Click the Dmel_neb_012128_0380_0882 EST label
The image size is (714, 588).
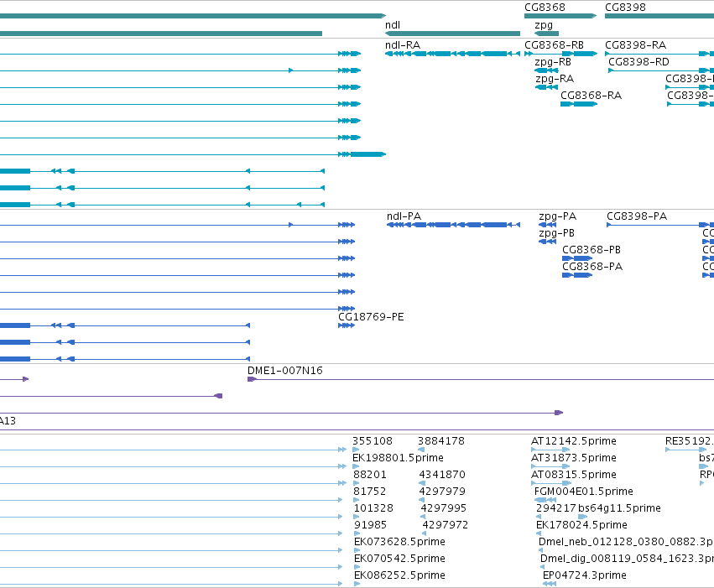[626, 542]
